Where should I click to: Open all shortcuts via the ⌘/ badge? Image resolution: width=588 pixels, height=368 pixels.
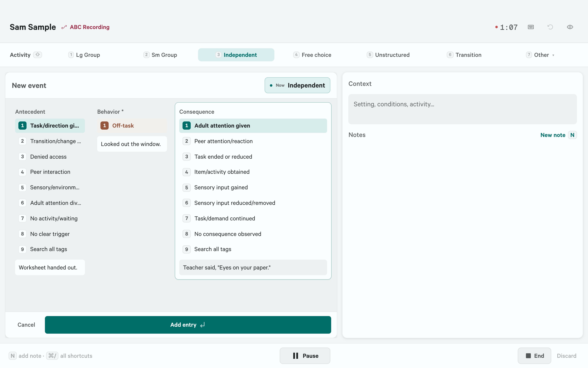click(52, 356)
